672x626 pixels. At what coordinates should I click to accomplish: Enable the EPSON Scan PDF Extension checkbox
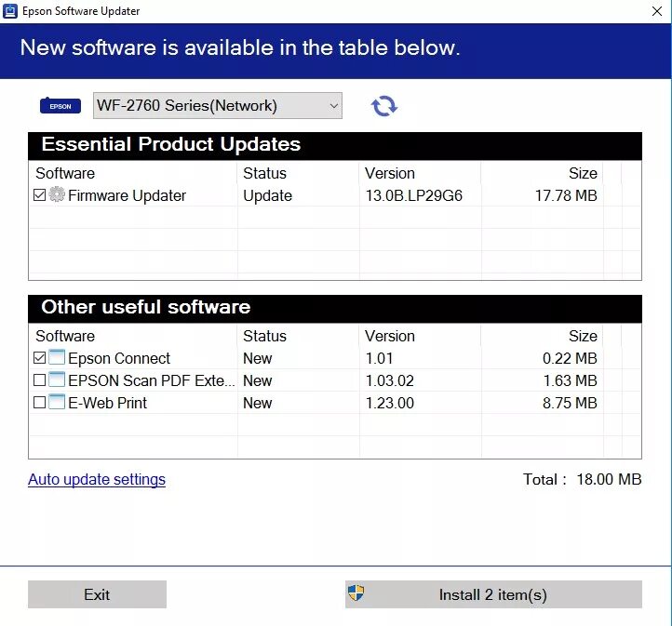tap(39, 380)
